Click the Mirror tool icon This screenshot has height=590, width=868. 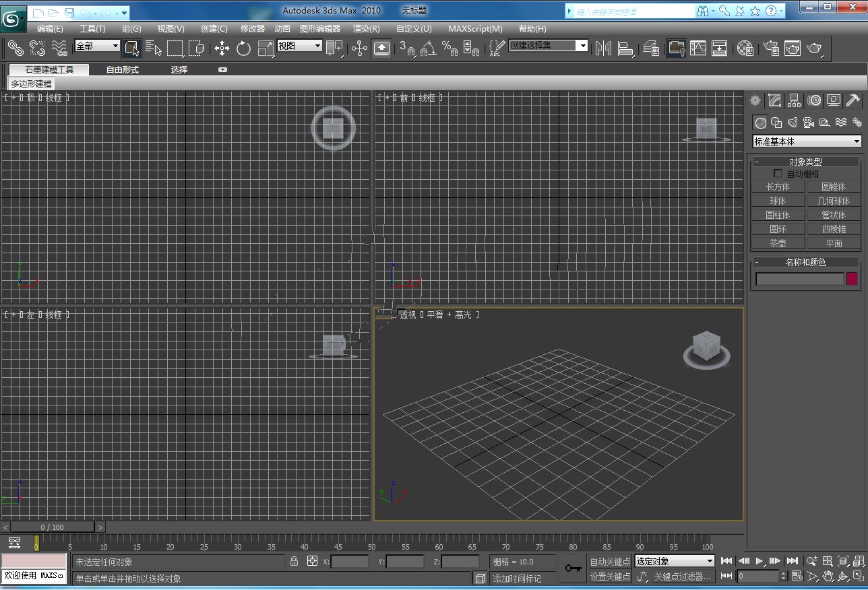[x=603, y=48]
